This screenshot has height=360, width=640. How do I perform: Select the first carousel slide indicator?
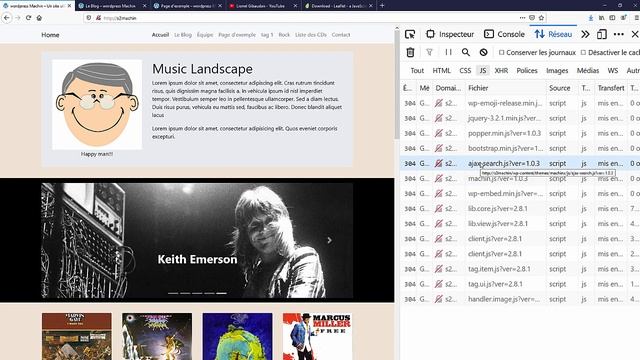tap(173, 293)
